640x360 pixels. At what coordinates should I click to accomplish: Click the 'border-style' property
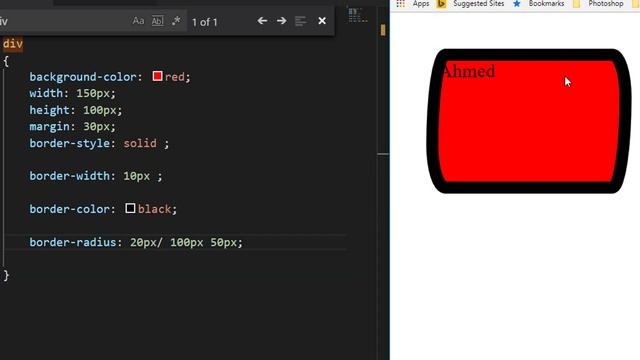pyautogui.click(x=69, y=143)
